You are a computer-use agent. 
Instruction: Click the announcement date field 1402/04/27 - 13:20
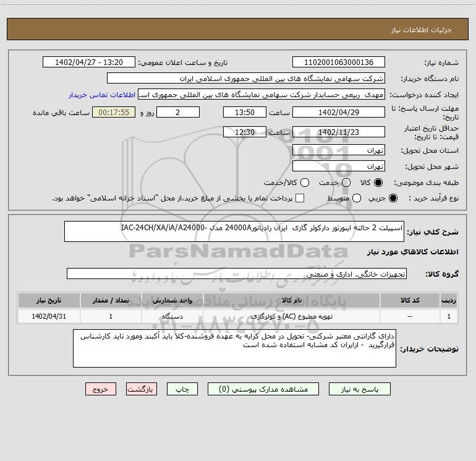click(89, 62)
